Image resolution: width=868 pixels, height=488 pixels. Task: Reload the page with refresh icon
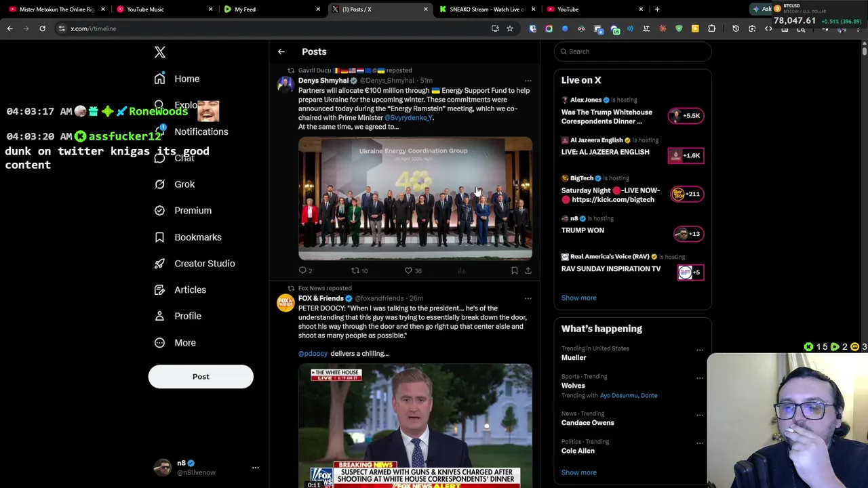coord(42,28)
